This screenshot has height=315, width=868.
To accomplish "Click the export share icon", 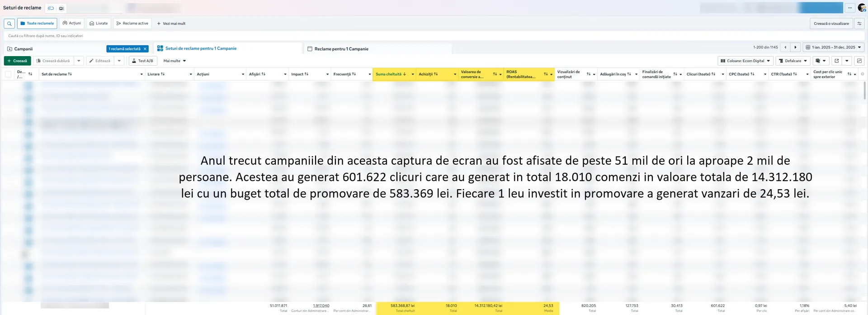I will pyautogui.click(x=836, y=61).
